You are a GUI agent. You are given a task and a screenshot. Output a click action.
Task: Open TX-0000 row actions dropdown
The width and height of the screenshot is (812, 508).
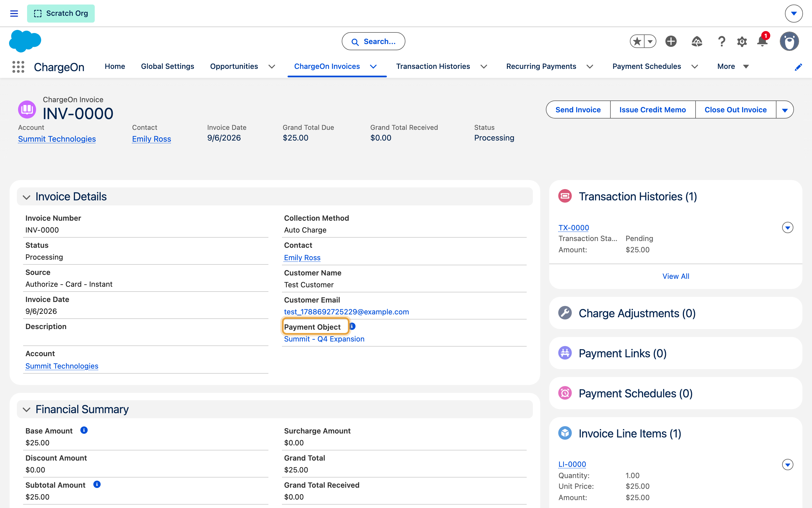(787, 228)
